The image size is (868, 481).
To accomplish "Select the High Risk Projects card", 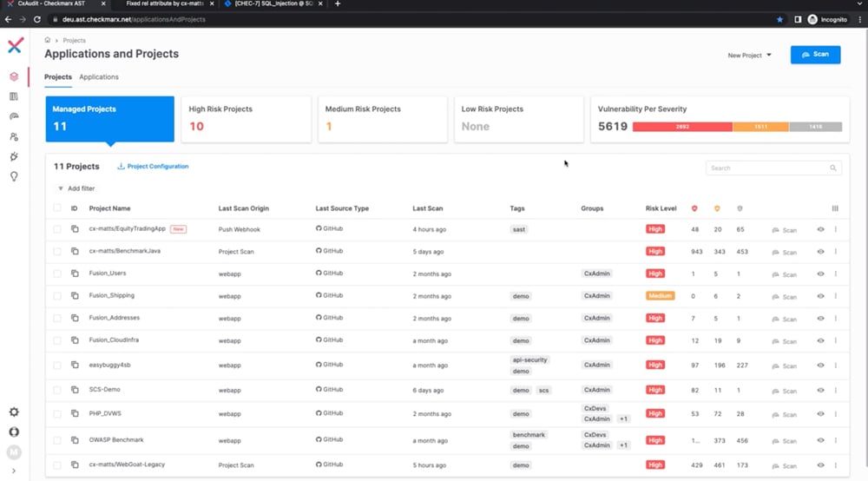I will point(245,119).
